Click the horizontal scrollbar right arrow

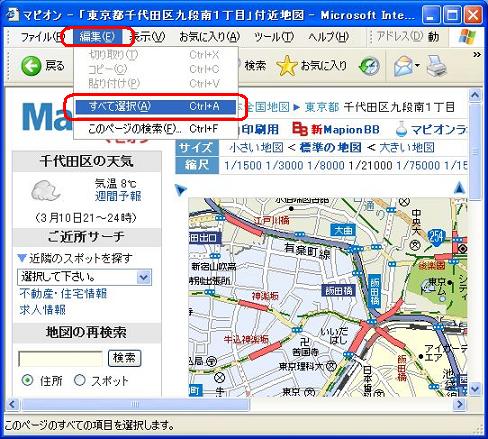point(460,404)
